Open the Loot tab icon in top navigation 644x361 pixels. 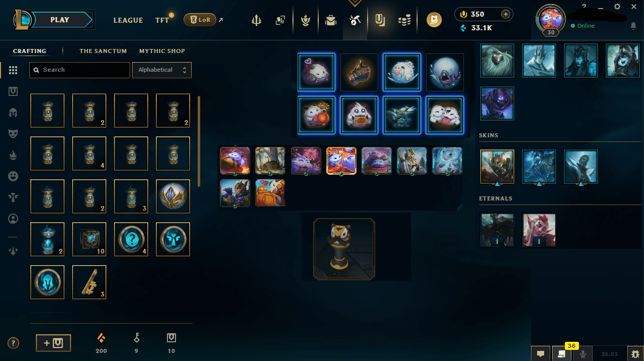(355, 20)
